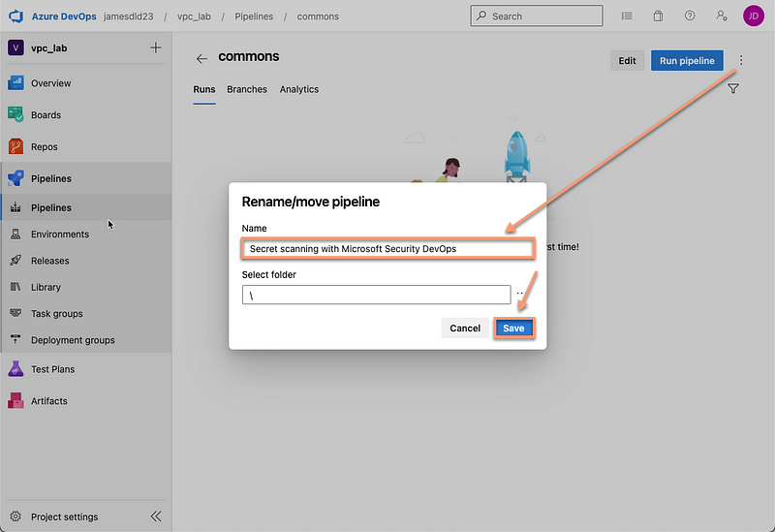Click Cancel in the rename dialog
This screenshot has width=775, height=532.
465,329
